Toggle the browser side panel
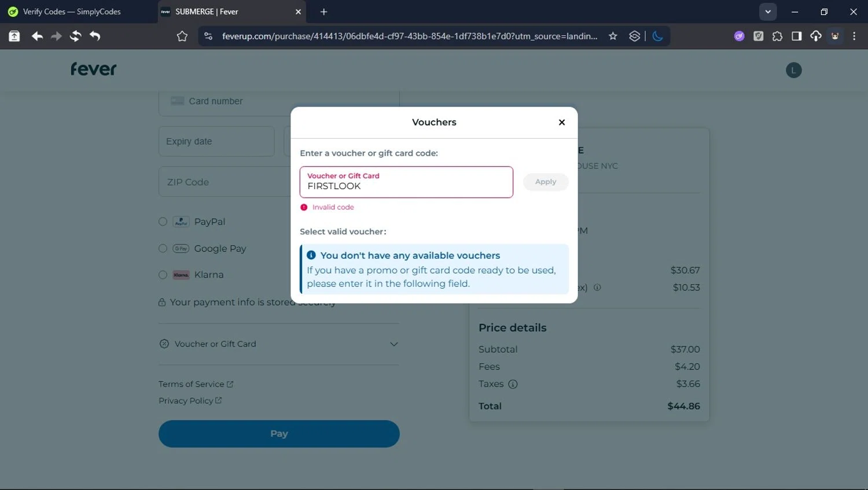This screenshot has height=490, width=868. click(x=796, y=36)
